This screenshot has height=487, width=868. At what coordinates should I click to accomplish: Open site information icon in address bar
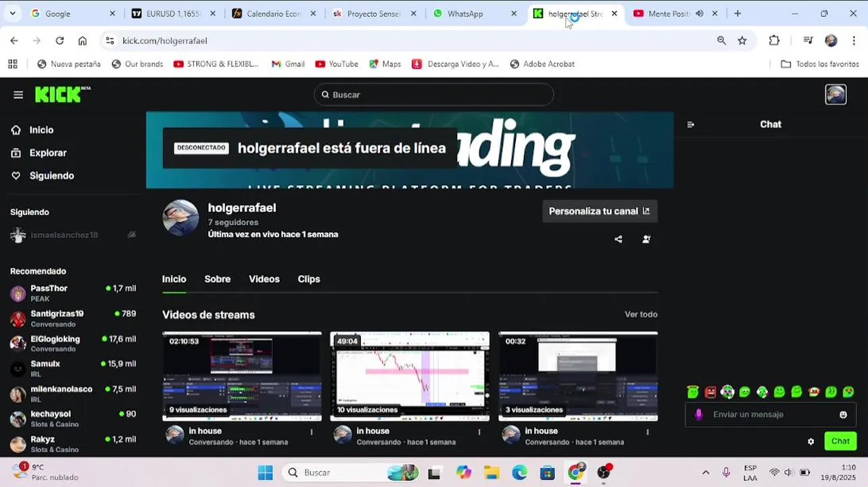110,41
